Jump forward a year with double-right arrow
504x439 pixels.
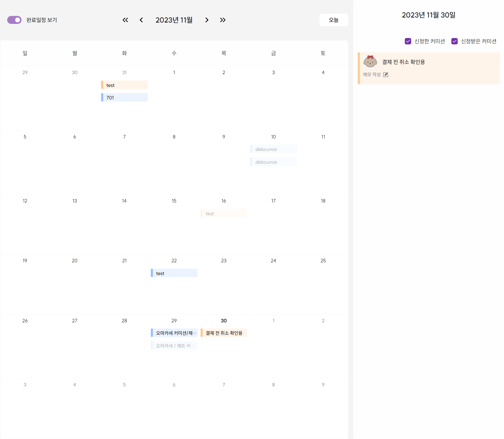pyautogui.click(x=223, y=20)
